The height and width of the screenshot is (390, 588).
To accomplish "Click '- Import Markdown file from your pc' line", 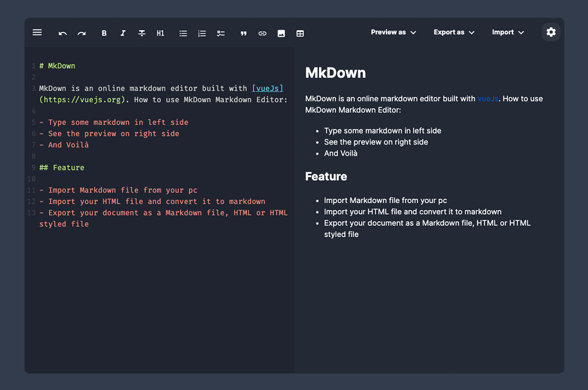I will click(x=118, y=190).
